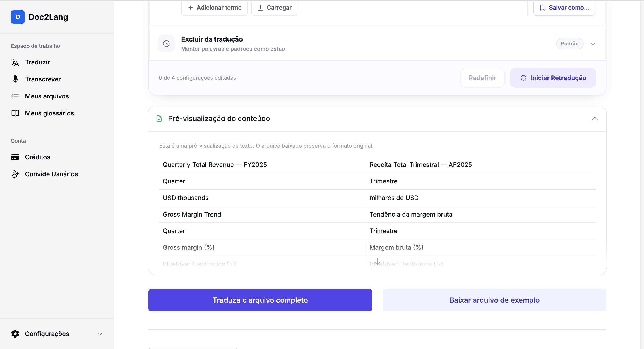
Task: Click the Excluir da tradução prohibit icon
Action: coord(166,44)
